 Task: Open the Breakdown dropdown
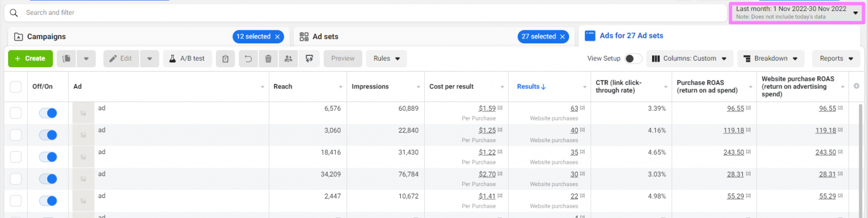coord(770,59)
